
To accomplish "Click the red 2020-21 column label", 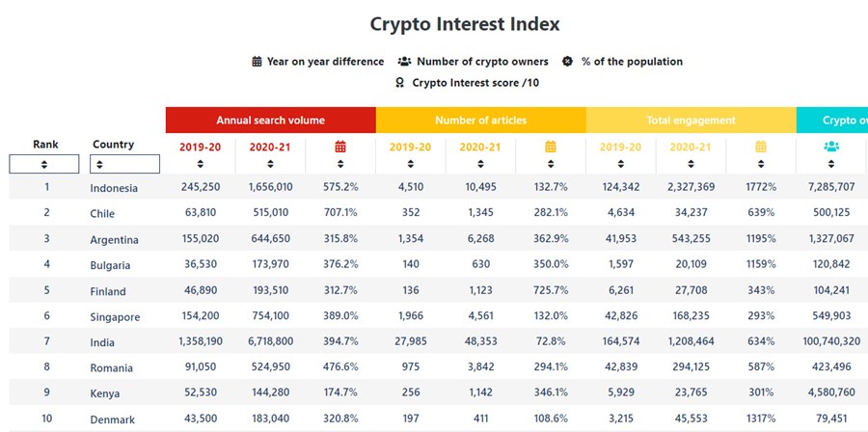I will (270, 147).
